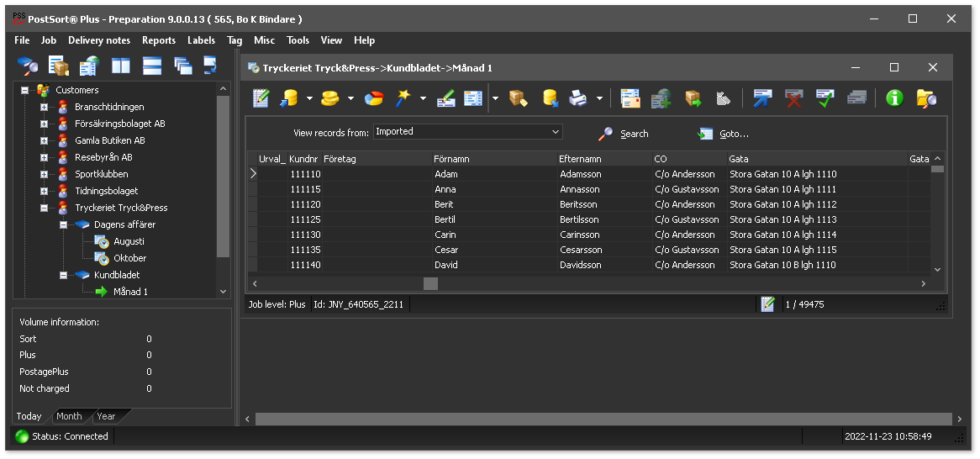Click the pie chart icon

pos(374,98)
